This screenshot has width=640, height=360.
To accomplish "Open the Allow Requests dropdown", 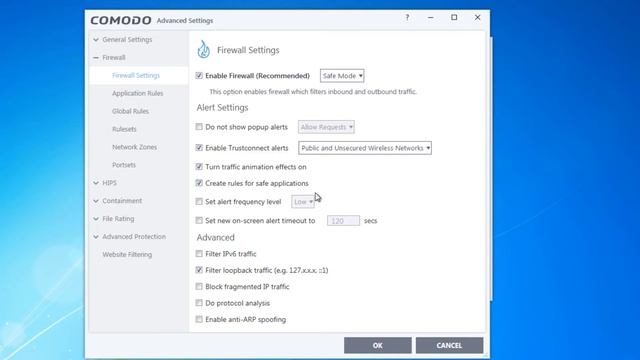I will [x=326, y=127].
